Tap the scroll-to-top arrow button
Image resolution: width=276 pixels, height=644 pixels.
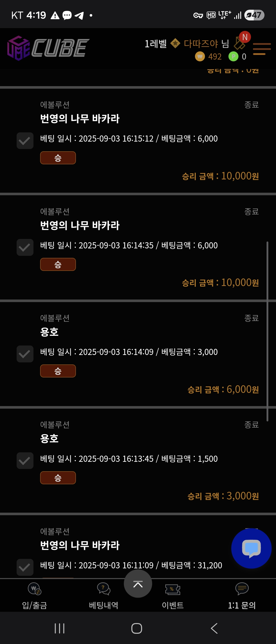tap(138, 584)
